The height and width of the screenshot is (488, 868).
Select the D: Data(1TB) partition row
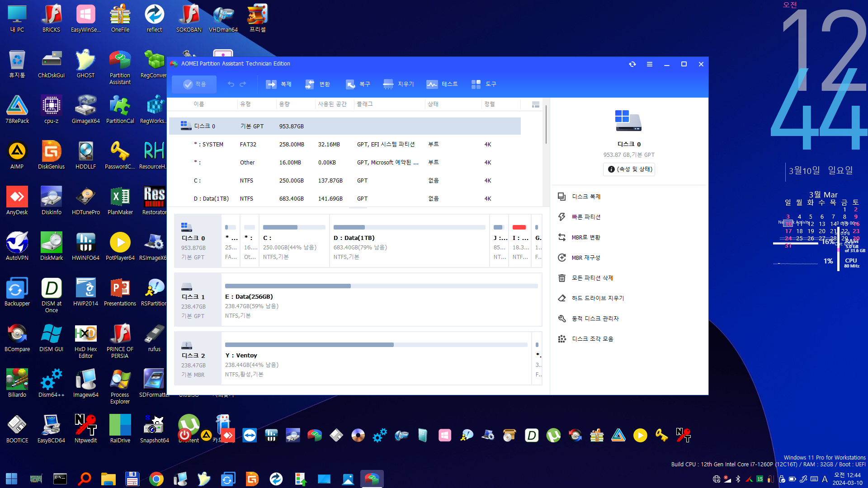click(345, 198)
